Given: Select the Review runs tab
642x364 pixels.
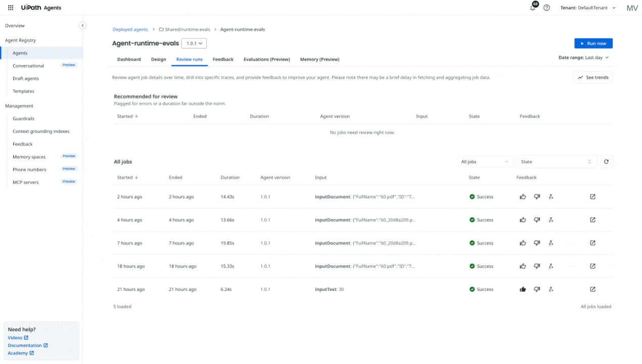Looking at the screenshot, I should (x=189, y=59).
